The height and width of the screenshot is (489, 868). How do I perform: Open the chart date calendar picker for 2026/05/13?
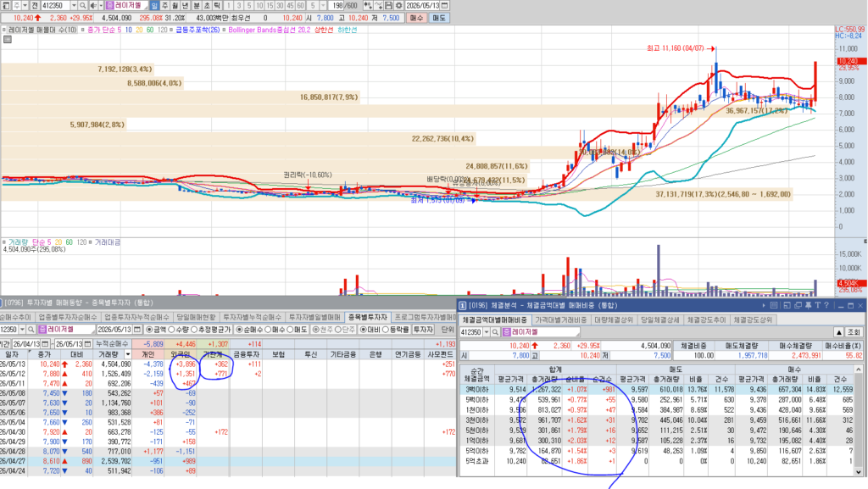coord(445,6)
